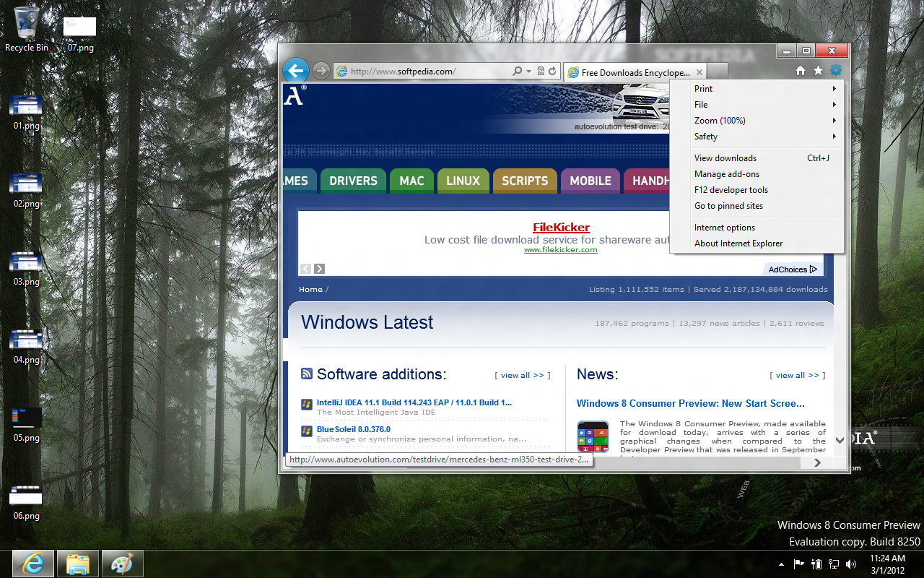Viewport: 924px width, 578px height.
Task: Click the vertical scrollbar down arrow
Action: point(840,440)
